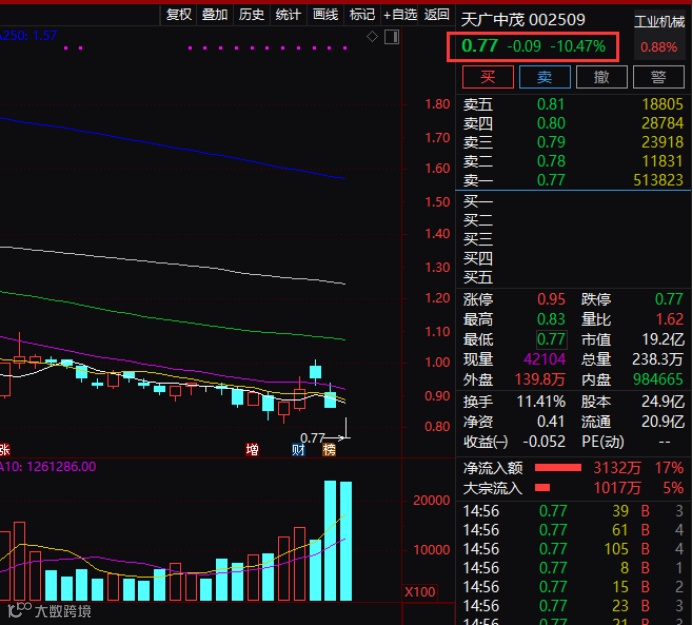Click the 净资 value 0.41
The width and height of the screenshot is (693, 625).
coord(551,422)
